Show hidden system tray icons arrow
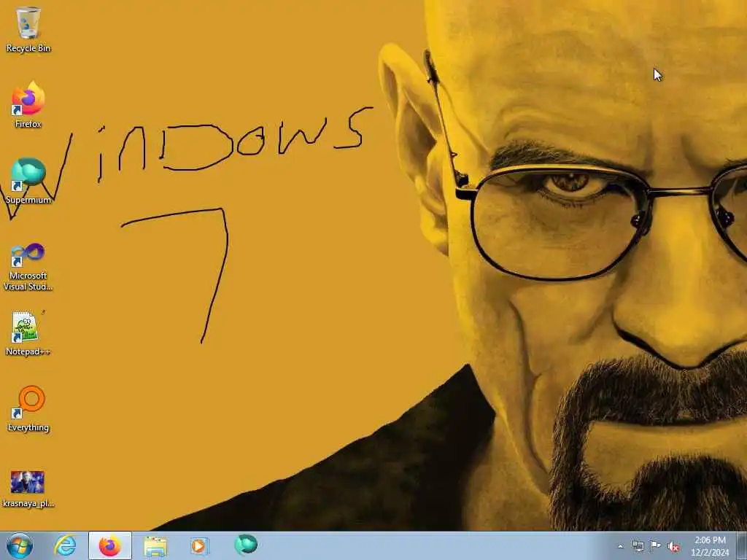 tap(620, 547)
